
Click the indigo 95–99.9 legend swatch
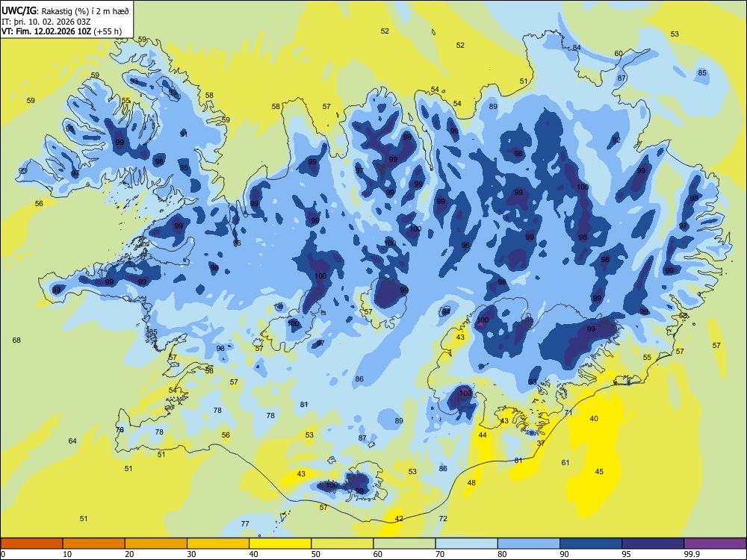tap(653, 544)
